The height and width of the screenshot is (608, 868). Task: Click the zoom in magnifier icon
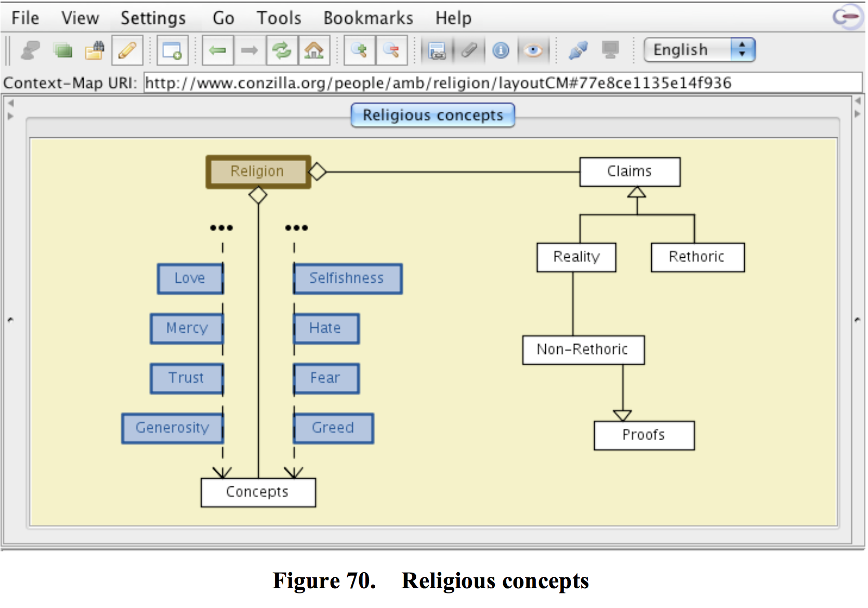point(359,50)
